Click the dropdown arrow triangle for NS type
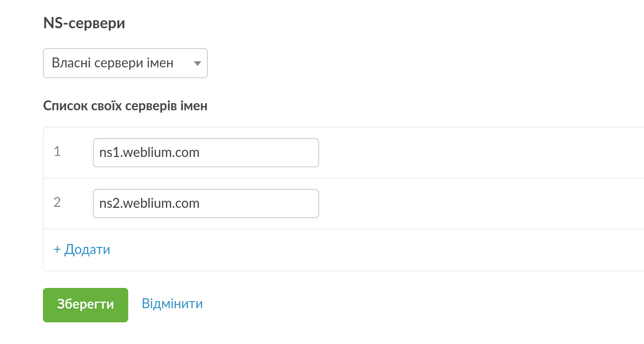This screenshot has height=344, width=644. (198, 64)
